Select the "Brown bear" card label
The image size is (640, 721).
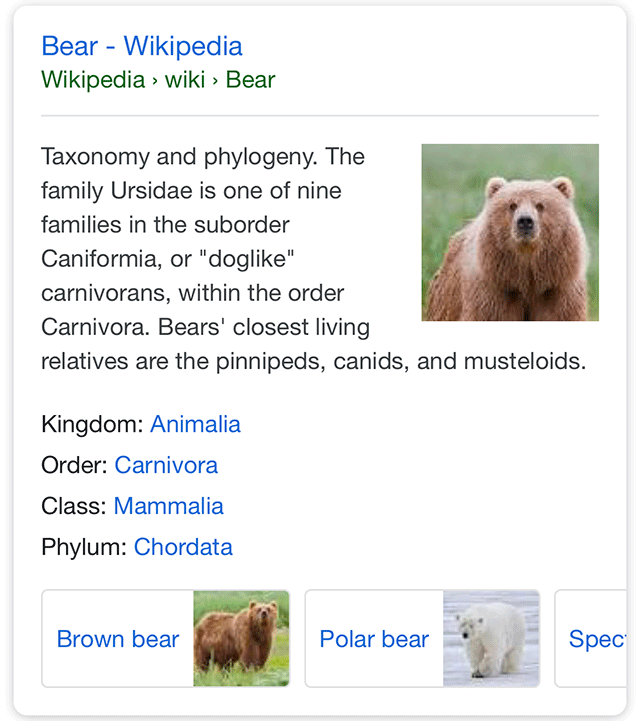[x=118, y=639]
